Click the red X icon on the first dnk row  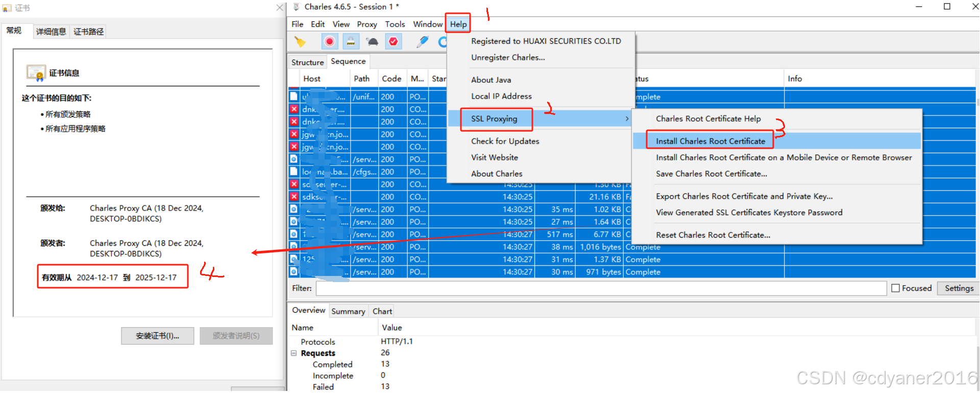pos(294,109)
